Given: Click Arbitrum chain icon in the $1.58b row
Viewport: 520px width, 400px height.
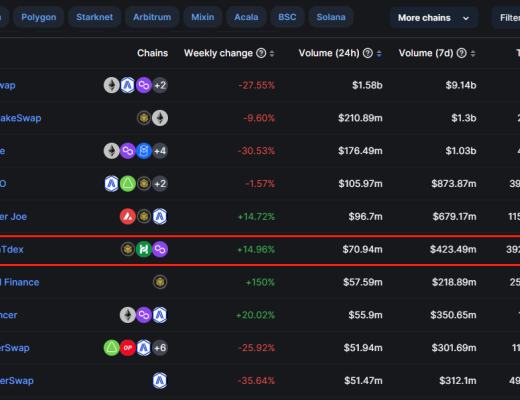Looking at the screenshot, I should coord(128,85).
